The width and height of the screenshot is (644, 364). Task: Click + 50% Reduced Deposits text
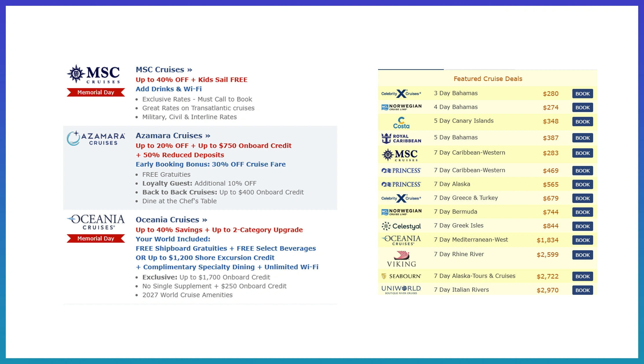point(180,155)
